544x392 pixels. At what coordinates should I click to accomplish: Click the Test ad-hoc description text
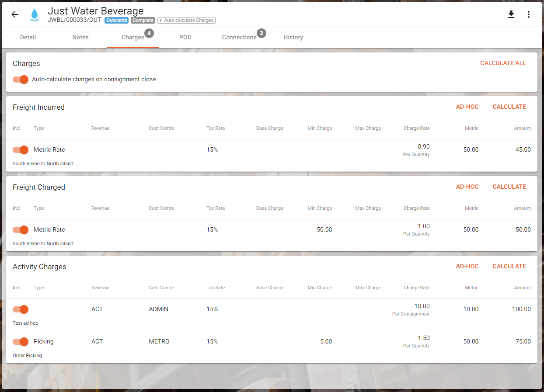25,323
